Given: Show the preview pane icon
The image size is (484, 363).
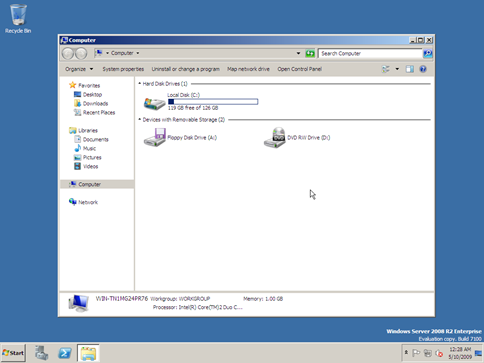Looking at the screenshot, I should pos(410,69).
